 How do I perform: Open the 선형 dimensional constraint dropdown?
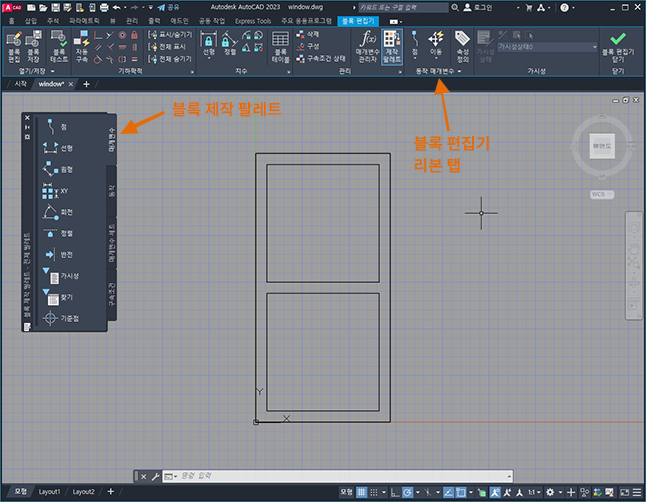click(x=209, y=59)
